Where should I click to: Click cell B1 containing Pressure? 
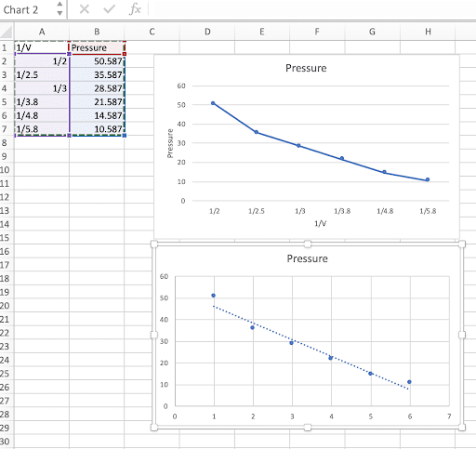coord(97,47)
